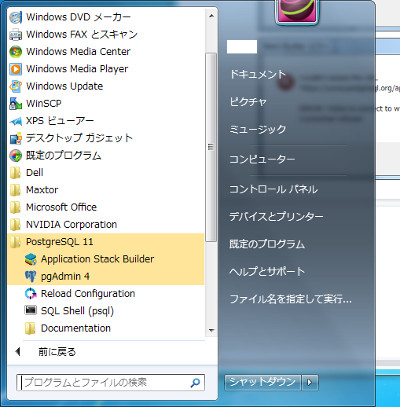This screenshot has height=407, width=400.
Task: Focus the プログラムとファイルの検索 search box
Action: pyautogui.click(x=110, y=382)
